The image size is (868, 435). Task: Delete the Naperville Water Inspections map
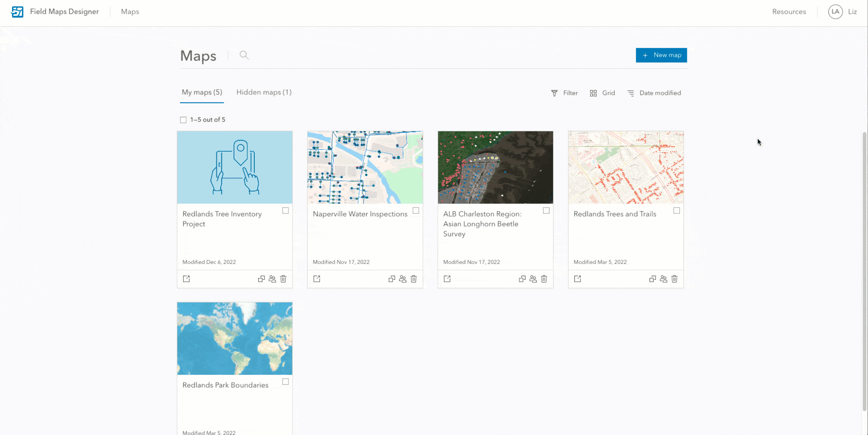point(414,279)
